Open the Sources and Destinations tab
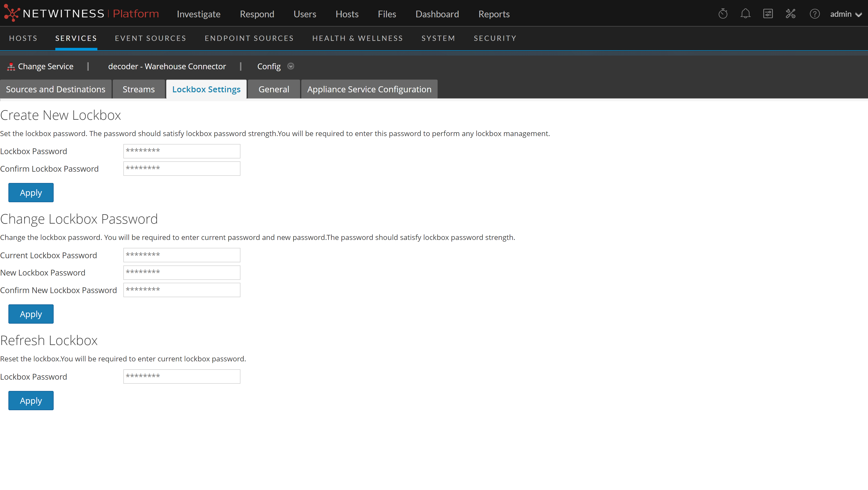868x490 pixels. (56, 89)
